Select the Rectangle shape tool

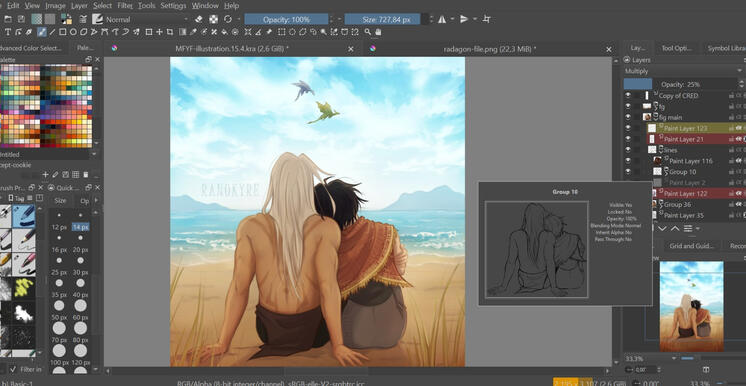pos(62,32)
